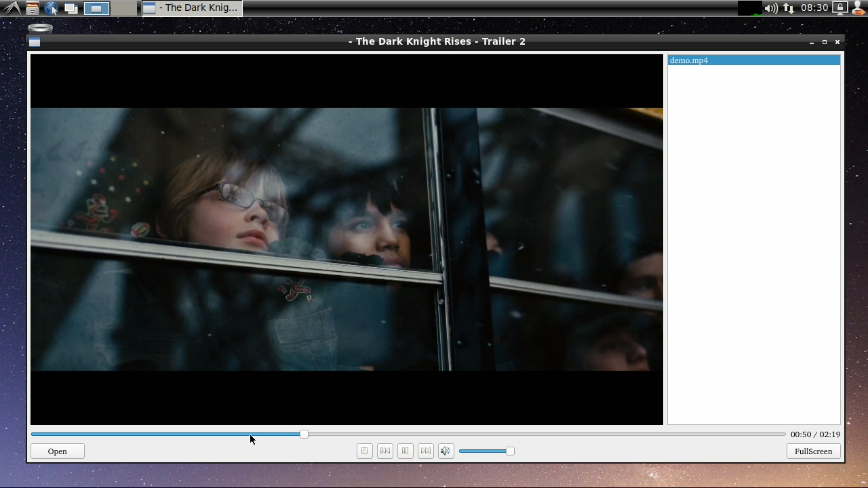The width and height of the screenshot is (868, 488).
Task: Click Open to load a media file
Action: (58, 451)
